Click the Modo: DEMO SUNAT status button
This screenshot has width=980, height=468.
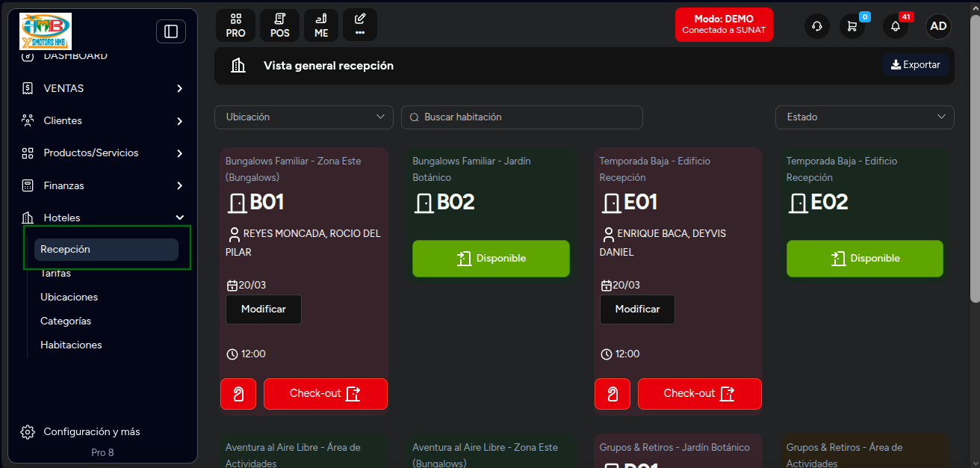click(x=724, y=25)
